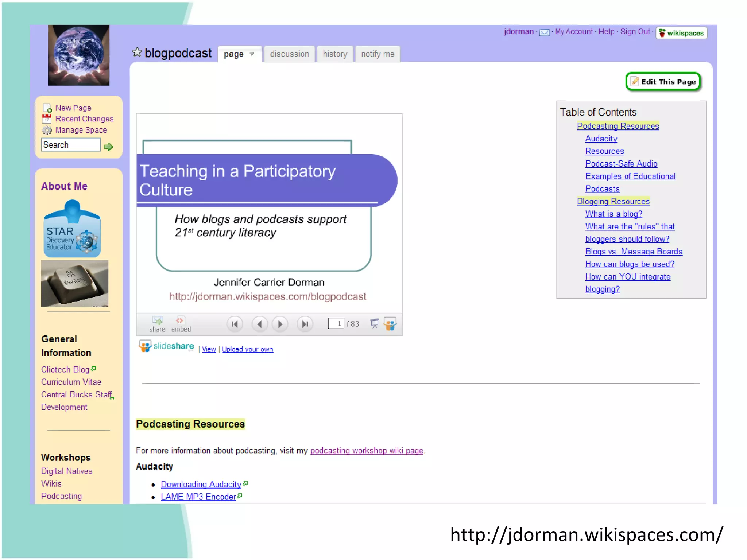Screen dimensions: 747x560
Task: Open Cliotech Blog sidebar link
Action: click(65, 369)
